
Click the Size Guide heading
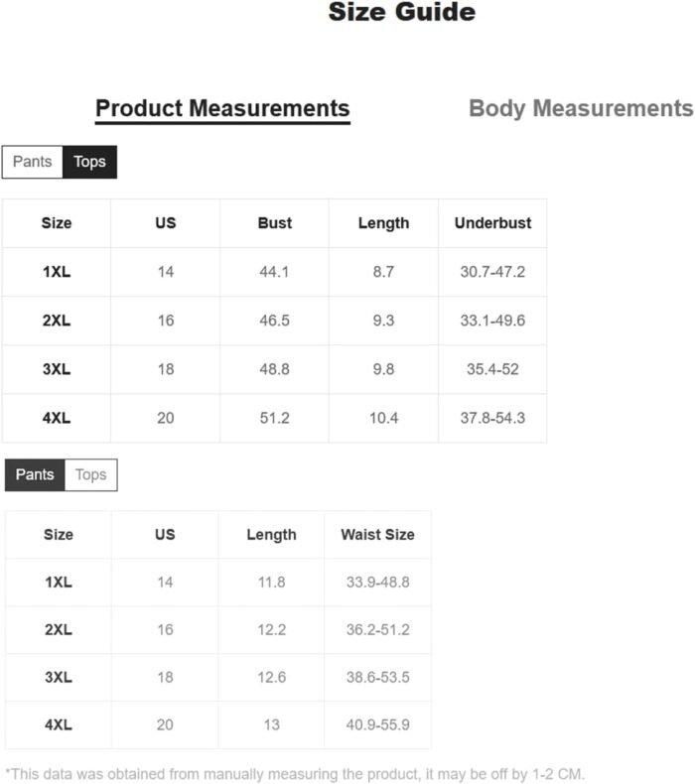[x=401, y=13]
